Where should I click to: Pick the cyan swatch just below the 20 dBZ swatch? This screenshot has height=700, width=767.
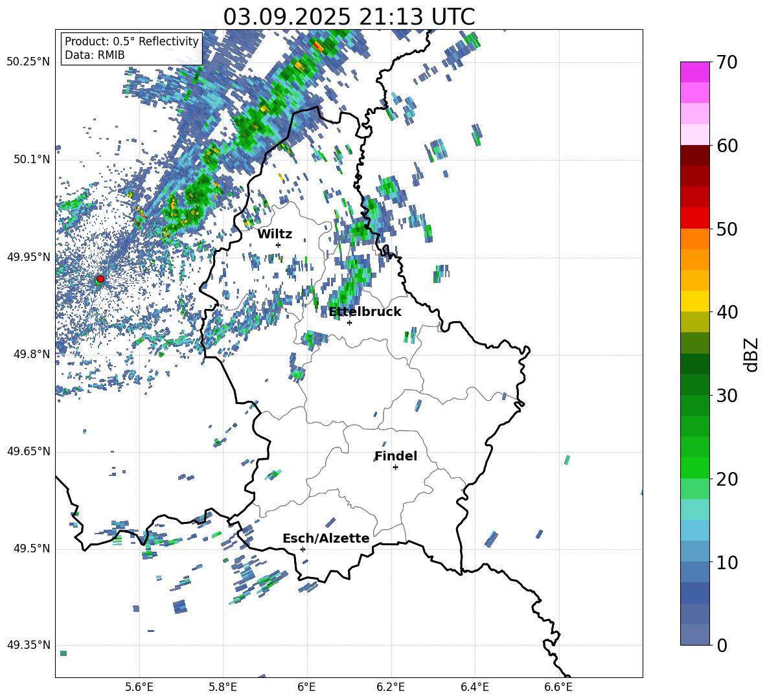tap(694, 510)
